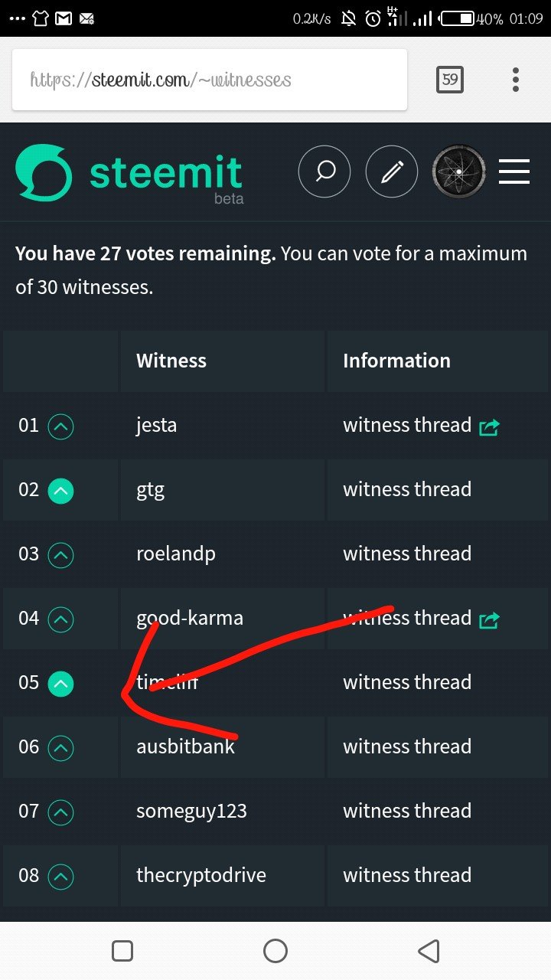Tap the pencil compose post icon
Image resolution: width=551 pixels, height=980 pixels.
coord(392,172)
